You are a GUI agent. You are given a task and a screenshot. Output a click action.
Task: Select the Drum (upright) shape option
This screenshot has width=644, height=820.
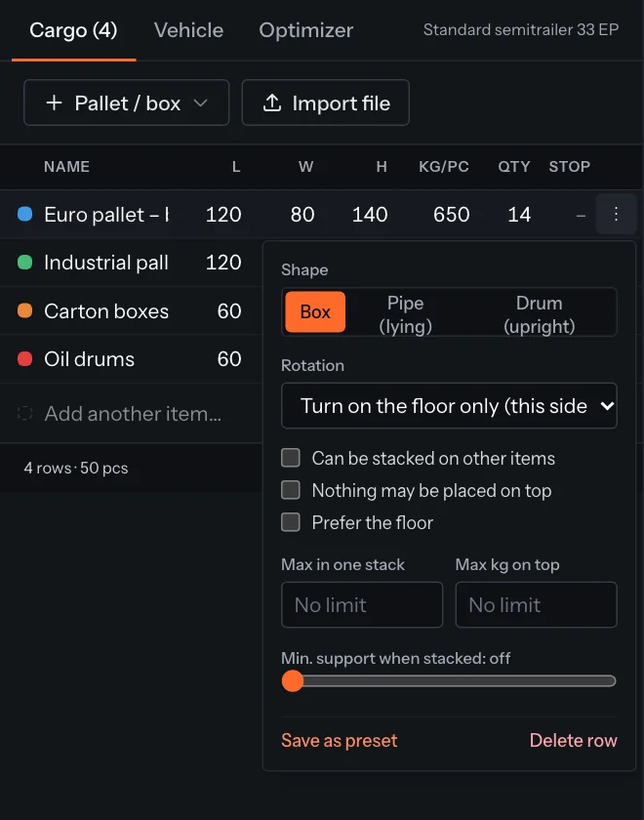(540, 314)
